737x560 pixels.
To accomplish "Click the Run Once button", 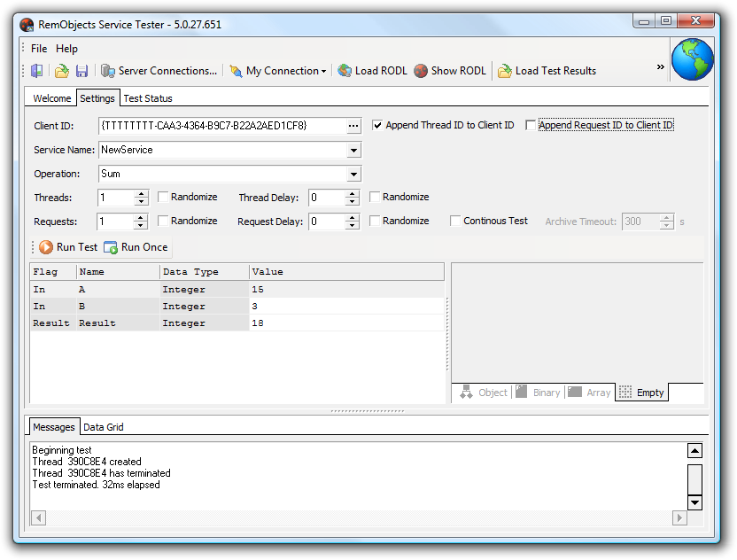I will 136,247.
